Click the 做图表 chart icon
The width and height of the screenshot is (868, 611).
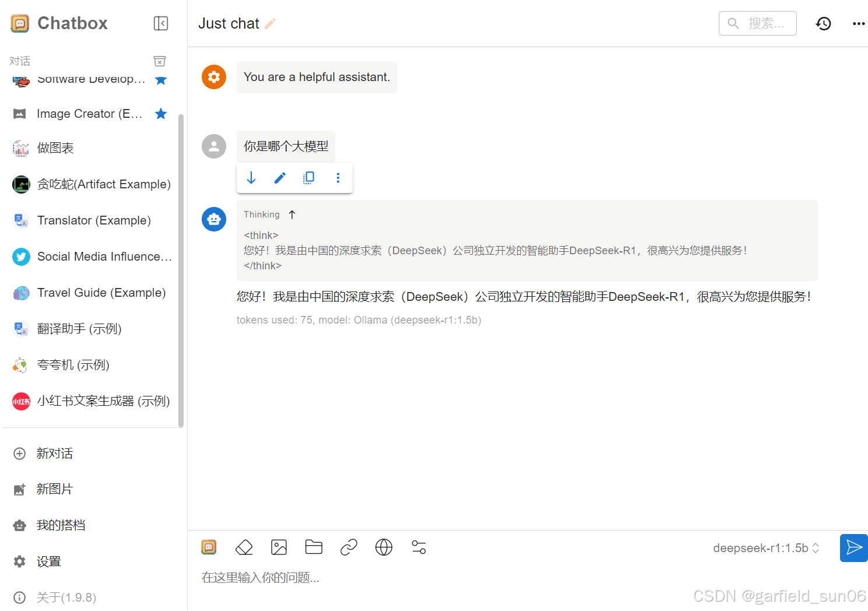[21, 148]
